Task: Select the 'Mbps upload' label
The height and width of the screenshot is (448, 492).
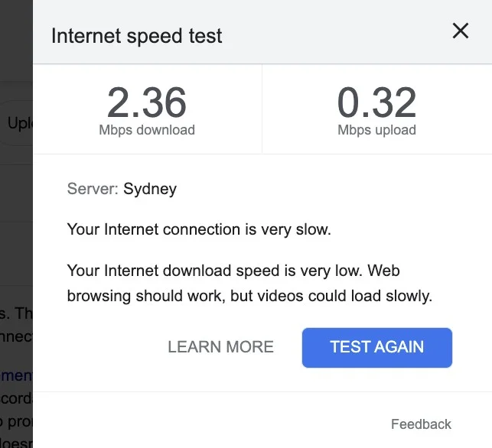Action: tap(376, 130)
